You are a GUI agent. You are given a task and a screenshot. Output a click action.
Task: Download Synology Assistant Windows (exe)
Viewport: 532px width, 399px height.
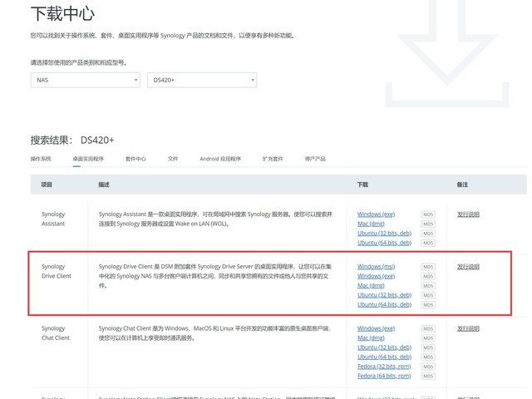click(x=376, y=214)
